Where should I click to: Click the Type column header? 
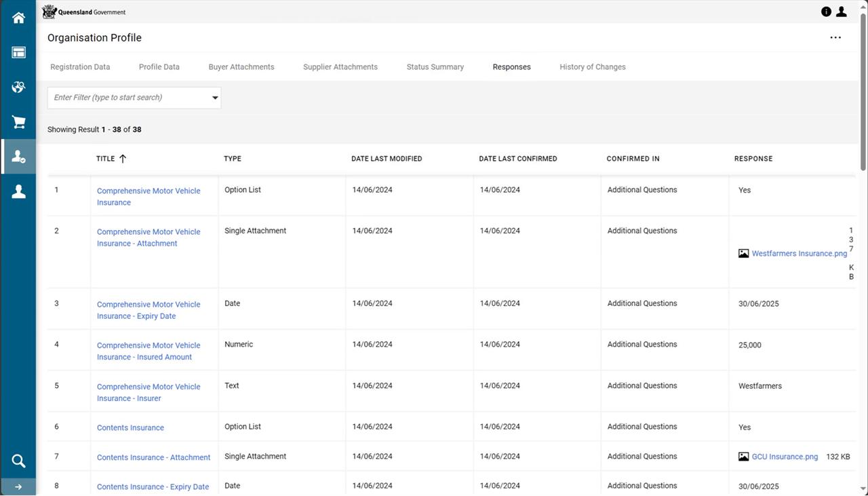[x=233, y=159]
